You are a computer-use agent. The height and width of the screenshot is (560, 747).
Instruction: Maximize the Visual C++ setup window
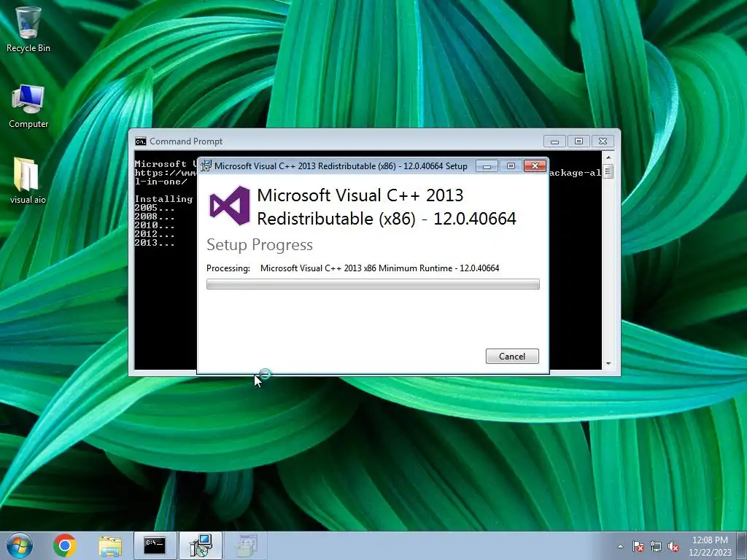(x=511, y=166)
